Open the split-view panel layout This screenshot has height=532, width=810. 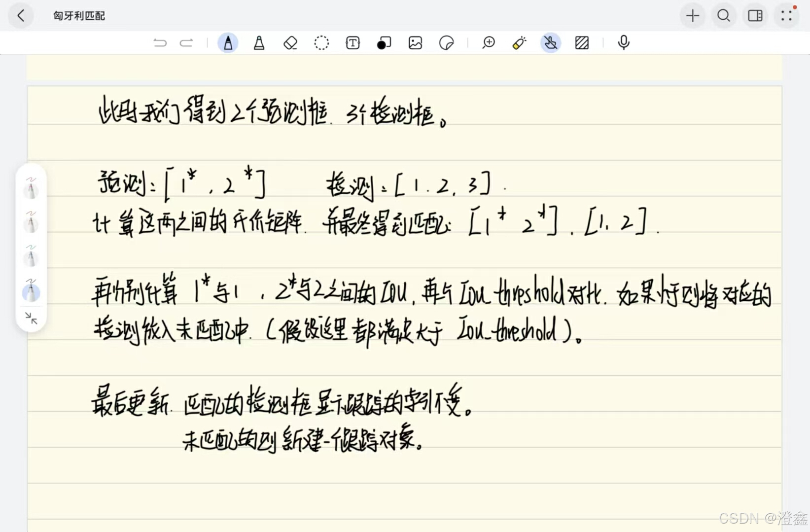(x=755, y=15)
